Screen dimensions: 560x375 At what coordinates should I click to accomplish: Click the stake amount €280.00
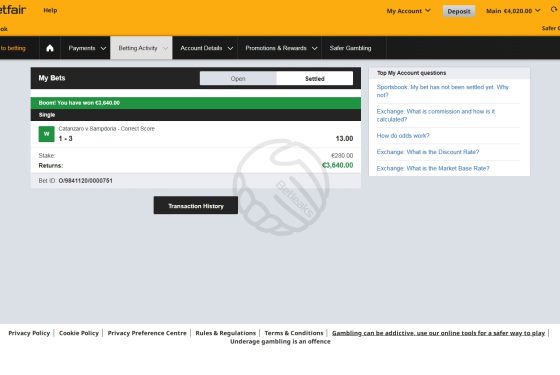pyautogui.click(x=342, y=156)
